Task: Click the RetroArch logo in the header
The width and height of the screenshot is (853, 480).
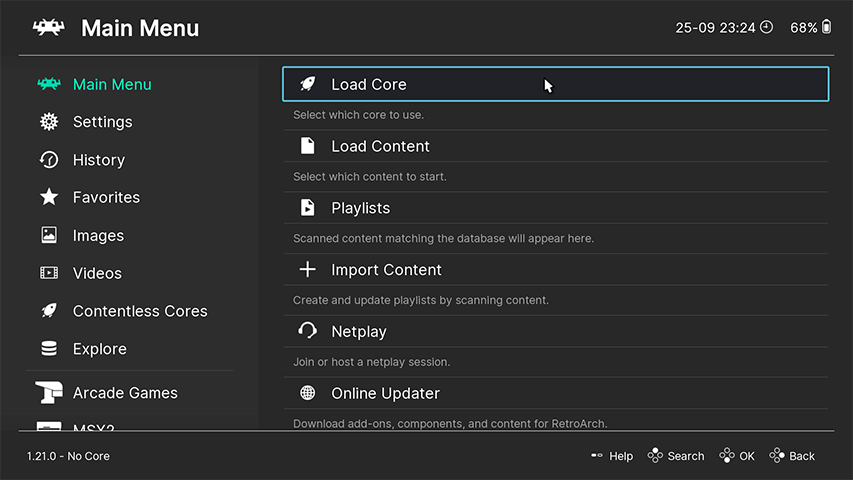Action: 48,28
